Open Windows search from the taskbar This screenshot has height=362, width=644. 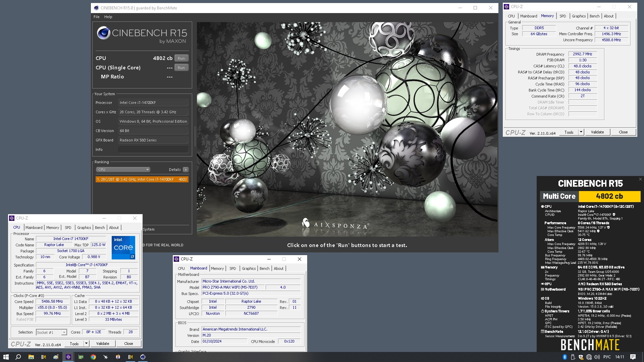[18, 357]
